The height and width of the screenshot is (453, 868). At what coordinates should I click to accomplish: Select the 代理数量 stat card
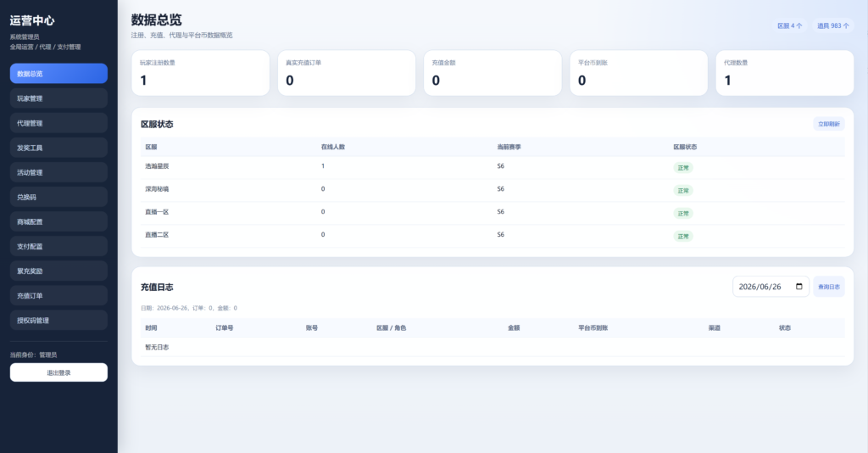[785, 73]
